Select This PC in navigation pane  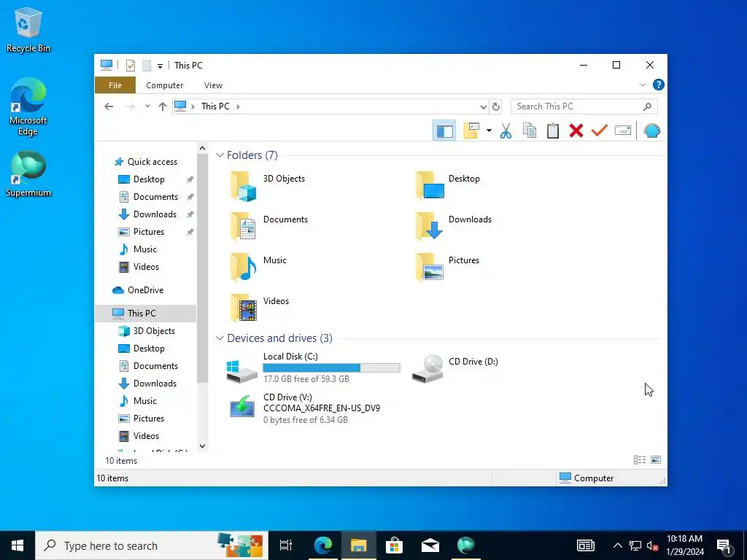pyautogui.click(x=146, y=314)
